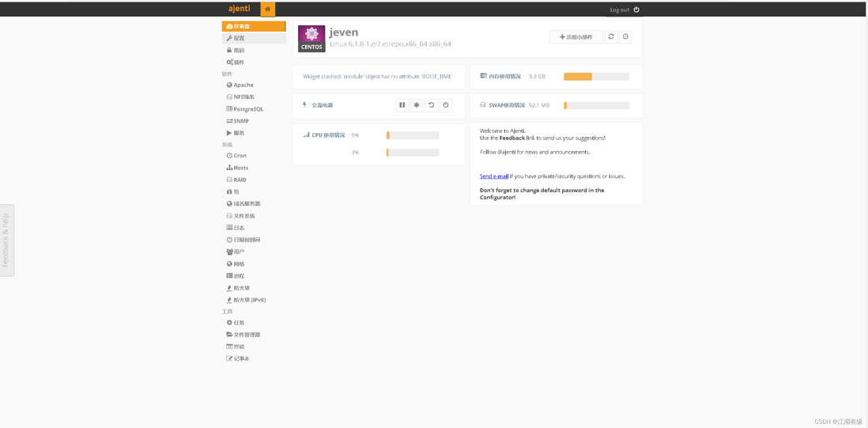Click the hostname jeven
The height and width of the screenshot is (428, 868).
[344, 32]
